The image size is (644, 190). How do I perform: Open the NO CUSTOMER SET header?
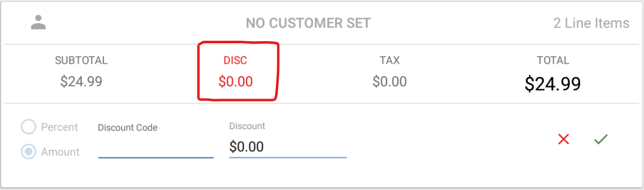pos(308,23)
